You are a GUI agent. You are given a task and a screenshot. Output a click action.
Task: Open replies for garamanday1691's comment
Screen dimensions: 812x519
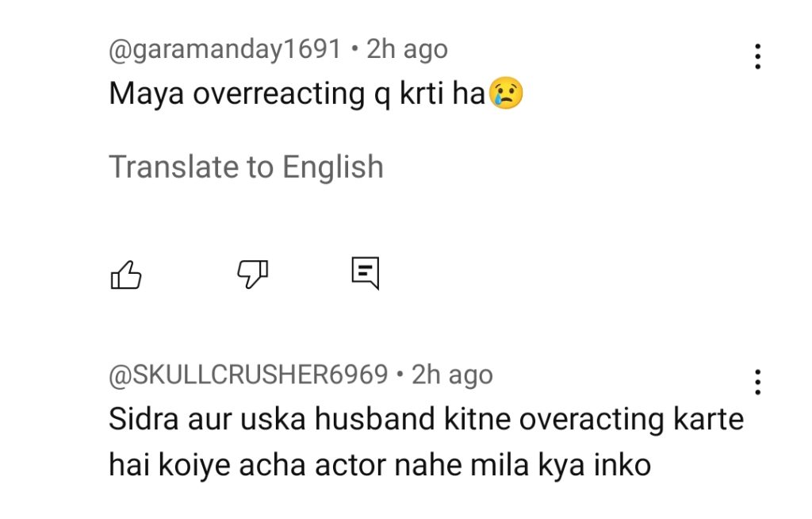point(366,273)
